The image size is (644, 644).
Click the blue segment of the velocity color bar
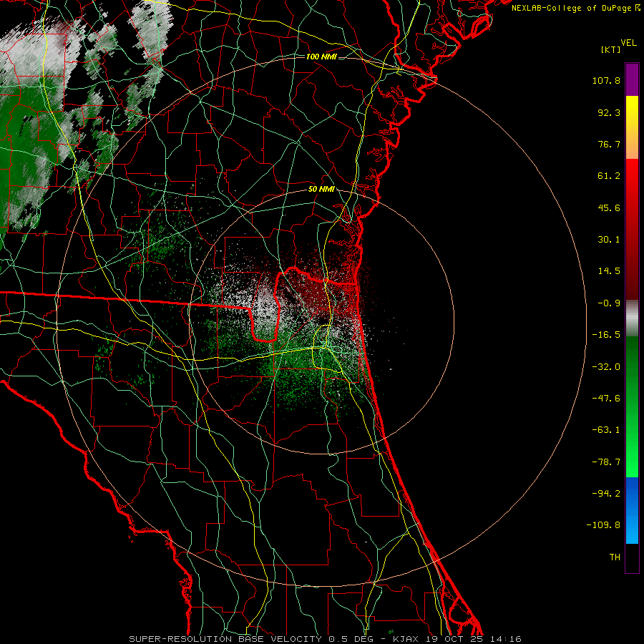tap(632, 510)
